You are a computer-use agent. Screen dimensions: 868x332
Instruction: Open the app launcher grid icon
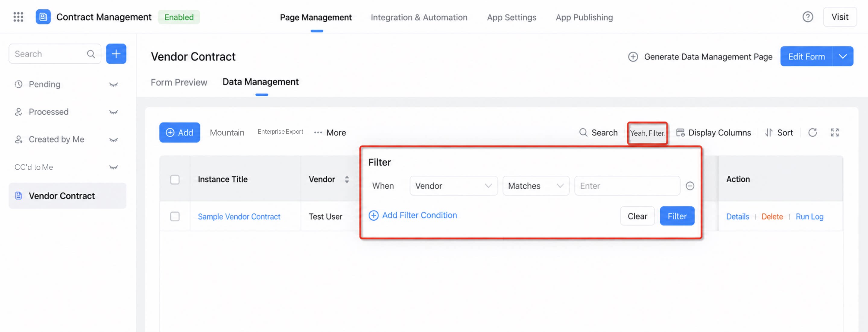pos(18,17)
